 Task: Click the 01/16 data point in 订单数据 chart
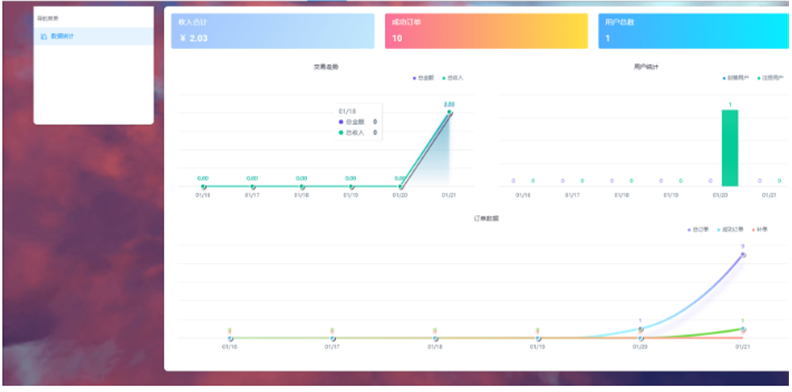[230, 338]
